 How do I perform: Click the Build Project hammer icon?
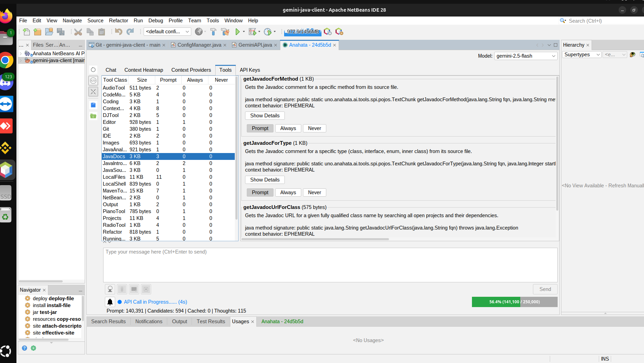click(213, 32)
